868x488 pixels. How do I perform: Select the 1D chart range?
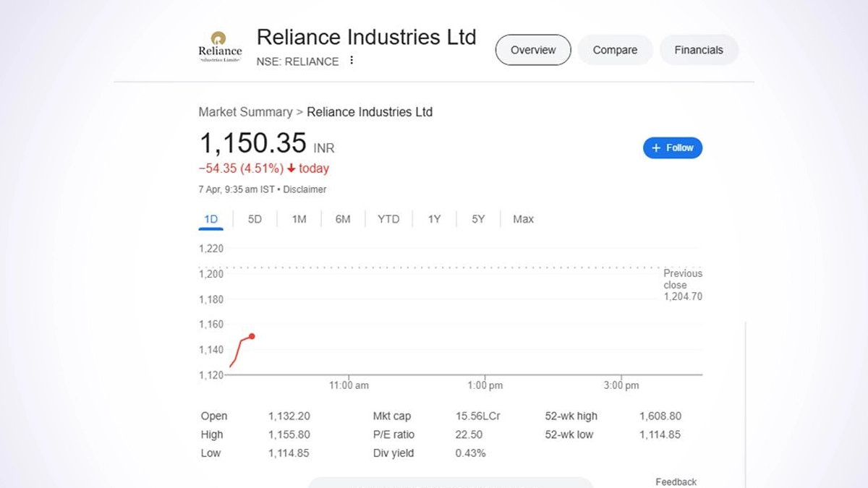(x=210, y=219)
